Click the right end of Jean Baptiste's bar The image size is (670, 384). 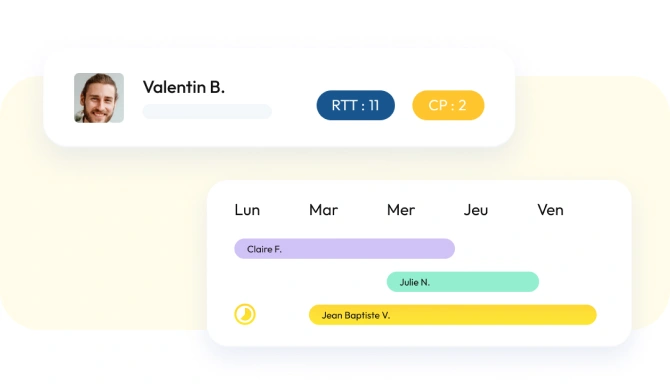590,315
